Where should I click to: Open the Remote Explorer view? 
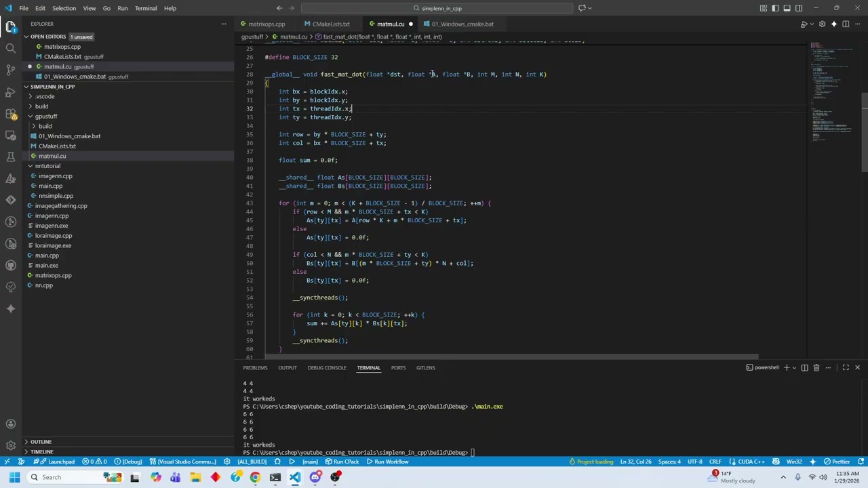10,135
